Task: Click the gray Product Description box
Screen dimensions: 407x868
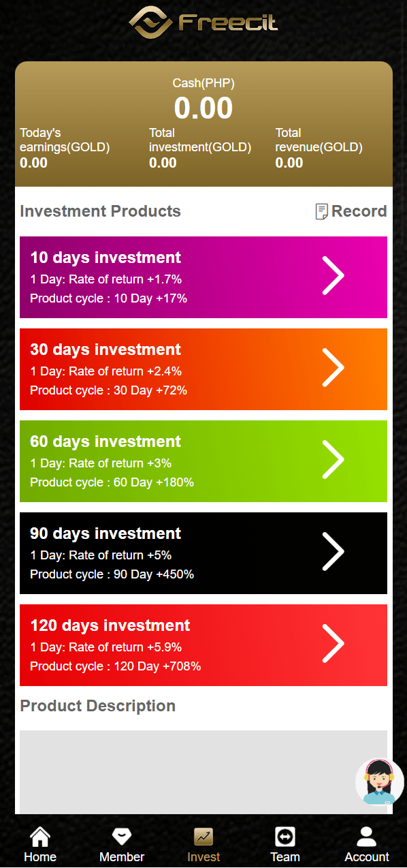Action: click(203, 772)
